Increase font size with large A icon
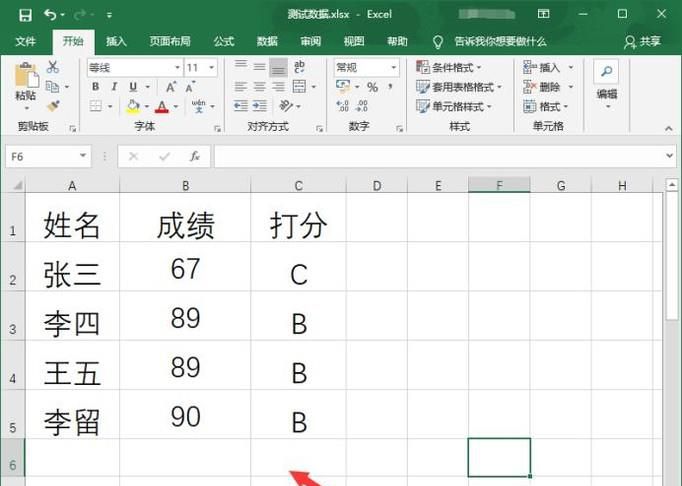This screenshot has width=682, height=486. (x=171, y=87)
